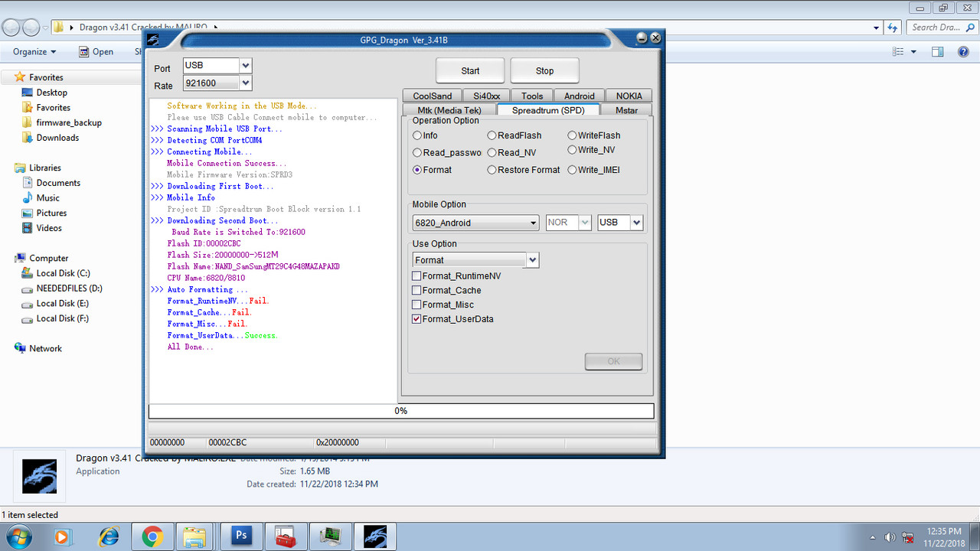
Task: Launch Windows Media Player from taskbar
Action: pos(64,536)
